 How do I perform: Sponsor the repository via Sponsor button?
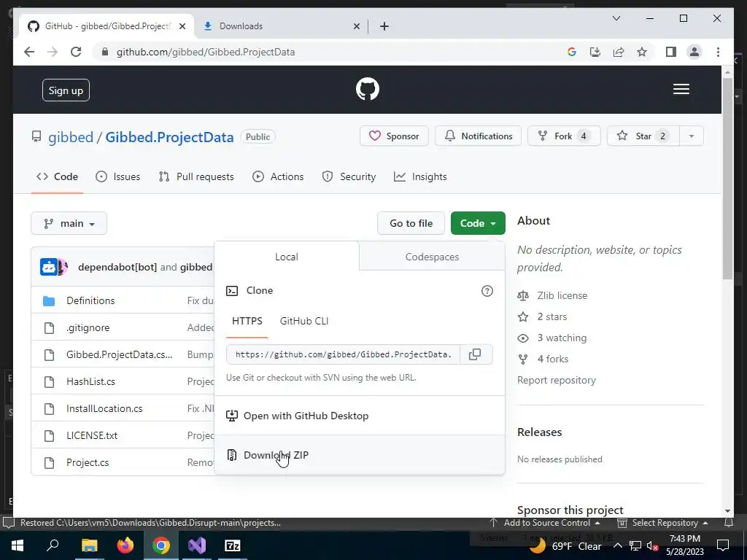coord(394,136)
